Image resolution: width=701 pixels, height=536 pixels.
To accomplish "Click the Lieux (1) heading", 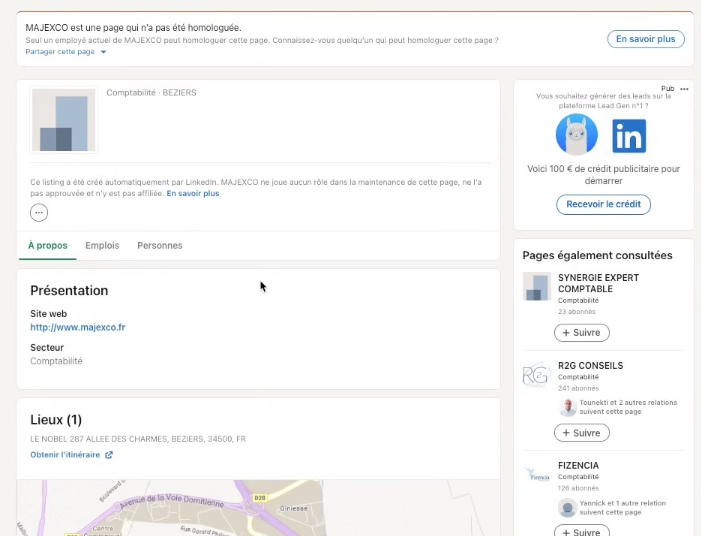I will (x=56, y=420).
